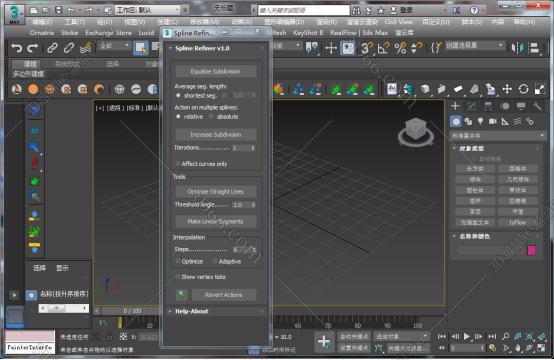554x360 pixels.
Task: Click the magenta object color swatch
Action: point(532,250)
